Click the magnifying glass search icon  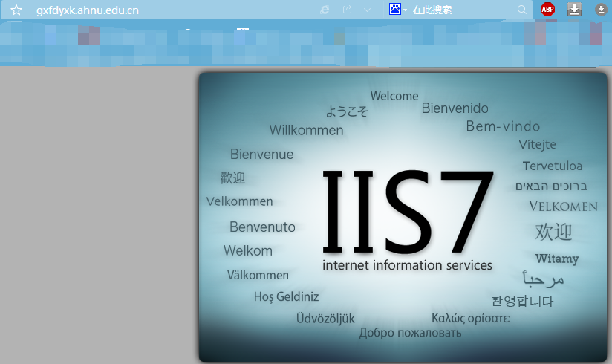[x=522, y=10]
